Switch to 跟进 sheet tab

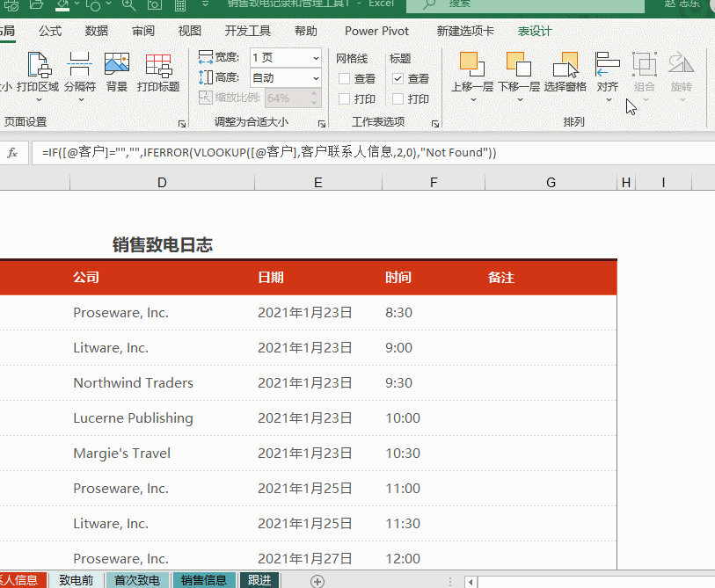point(259,580)
